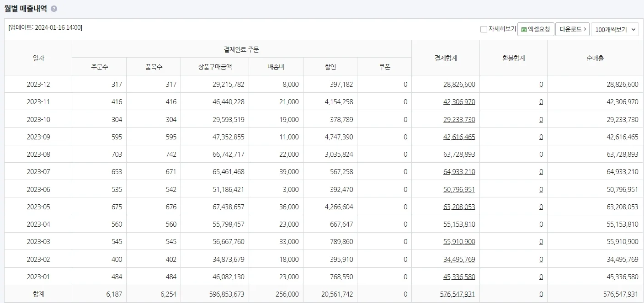Enable the 자세히보기 checkbox

pyautogui.click(x=483, y=29)
